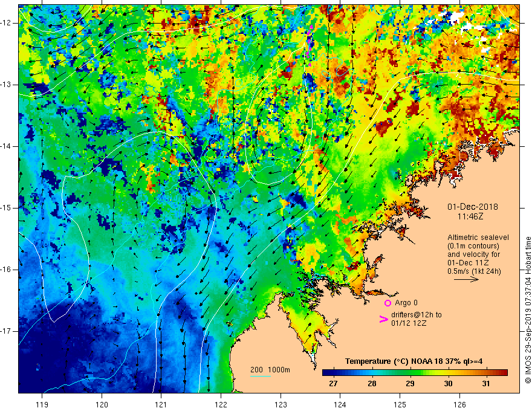Click the magenta drifters arrowhead legend symbol
Viewport: 532px width, 411px height.
383,319
